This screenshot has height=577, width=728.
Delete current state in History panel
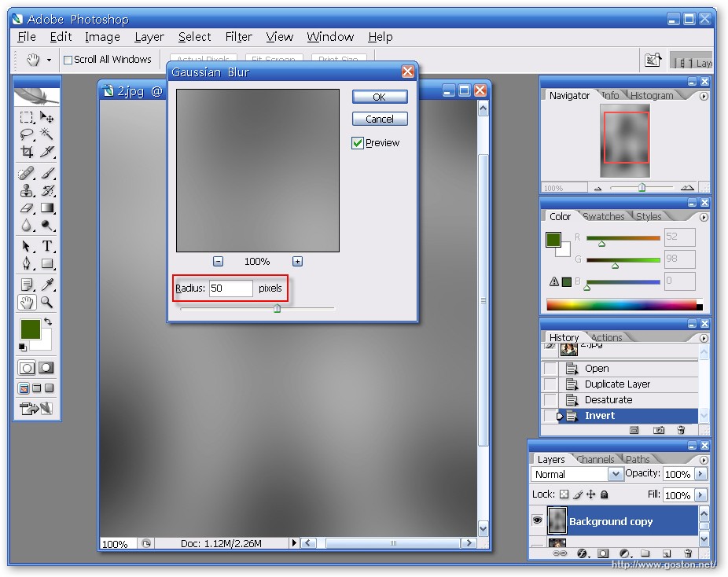coord(681,430)
